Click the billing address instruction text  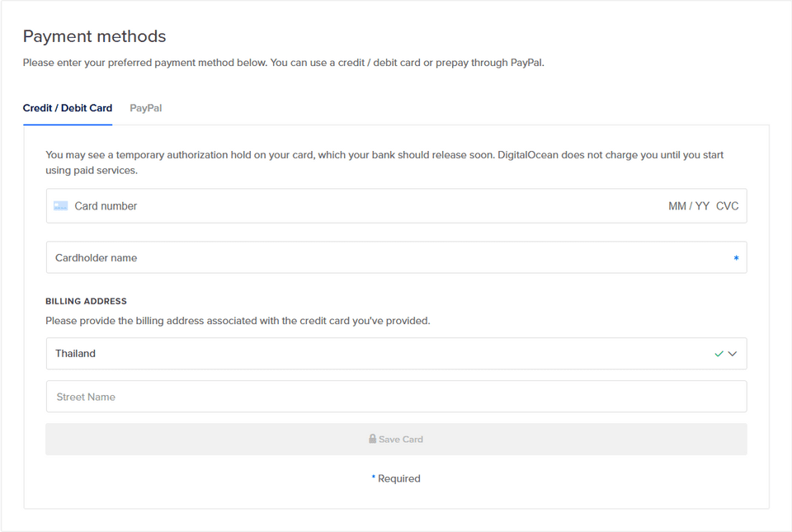tap(238, 321)
